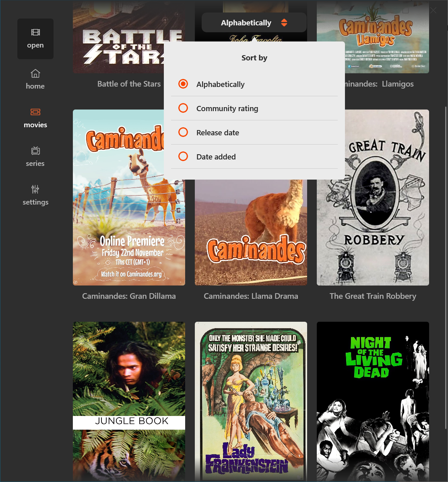Image resolution: width=448 pixels, height=482 pixels.
Task: Pick the Date added radio button
Action: click(x=183, y=156)
